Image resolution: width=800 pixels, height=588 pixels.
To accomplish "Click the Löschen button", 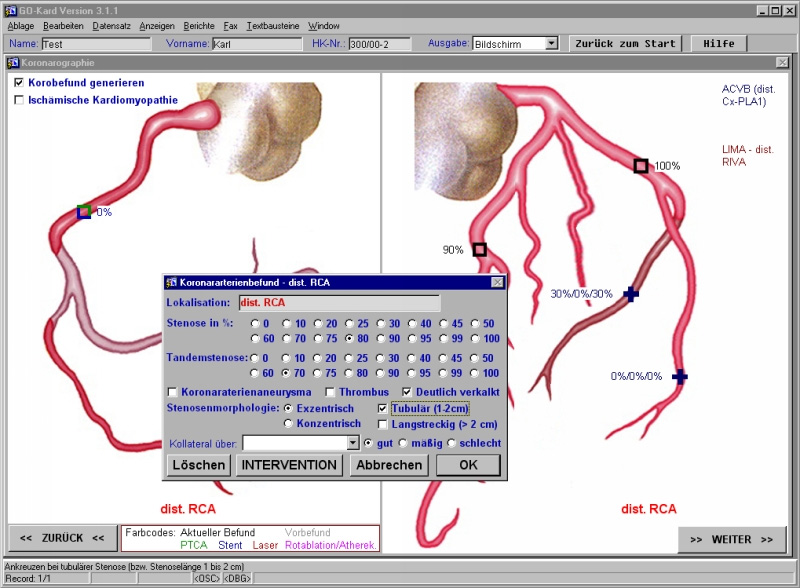I will pyautogui.click(x=199, y=465).
